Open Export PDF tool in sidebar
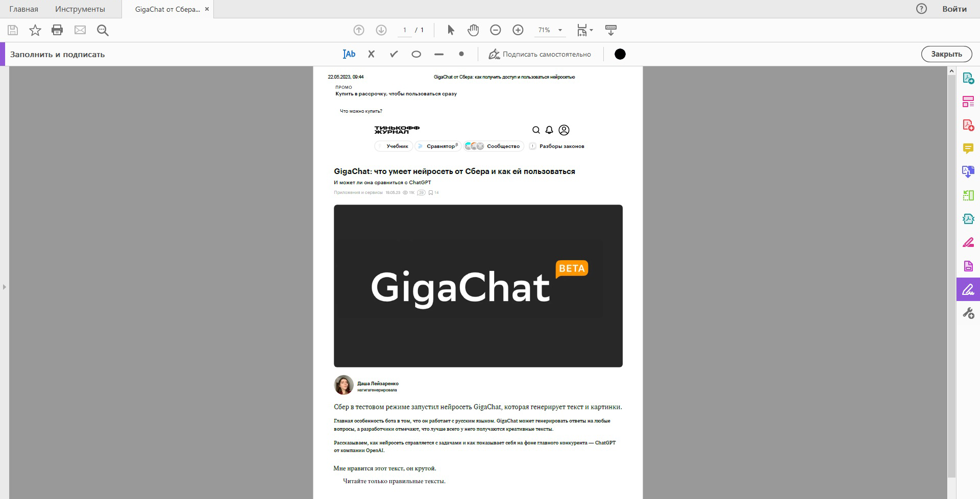Viewport: 980px width, 499px height. (968, 78)
